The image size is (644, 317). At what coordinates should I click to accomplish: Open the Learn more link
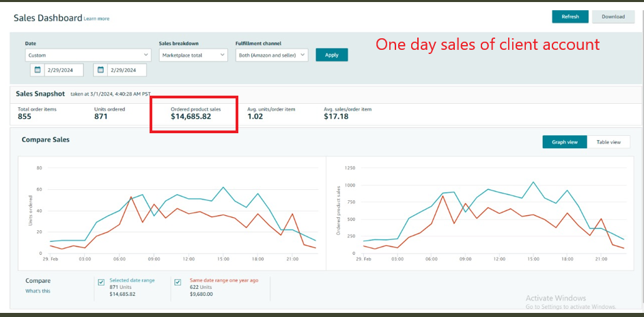96,18
